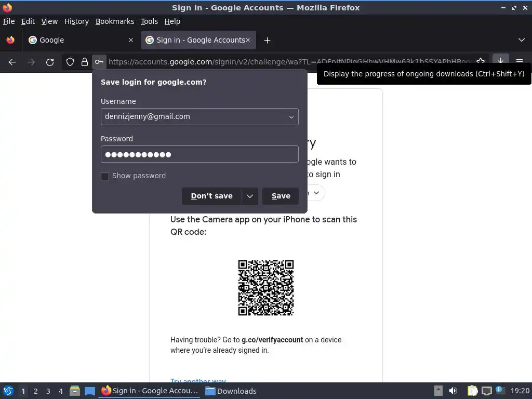
Task: Click the masked Password field
Action: pyautogui.click(x=199, y=154)
